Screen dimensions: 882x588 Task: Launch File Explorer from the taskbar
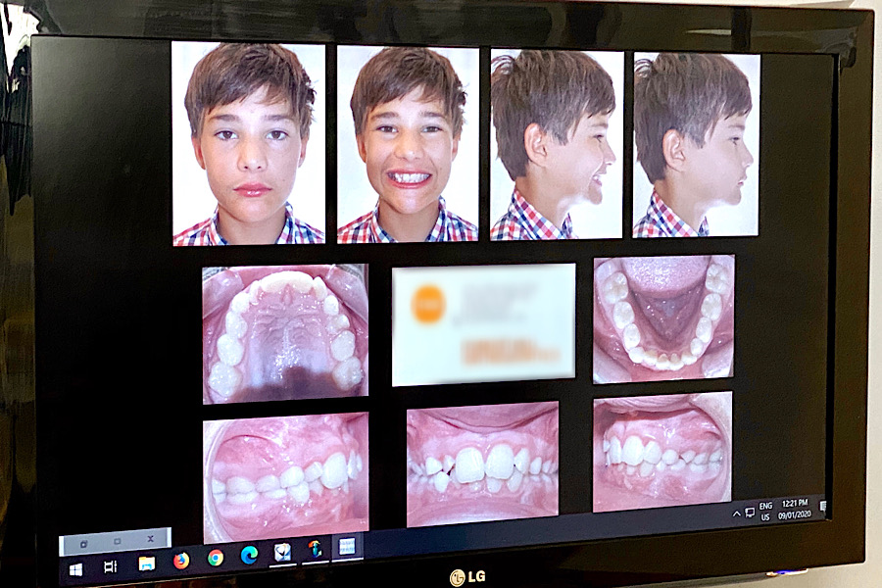tap(146, 563)
